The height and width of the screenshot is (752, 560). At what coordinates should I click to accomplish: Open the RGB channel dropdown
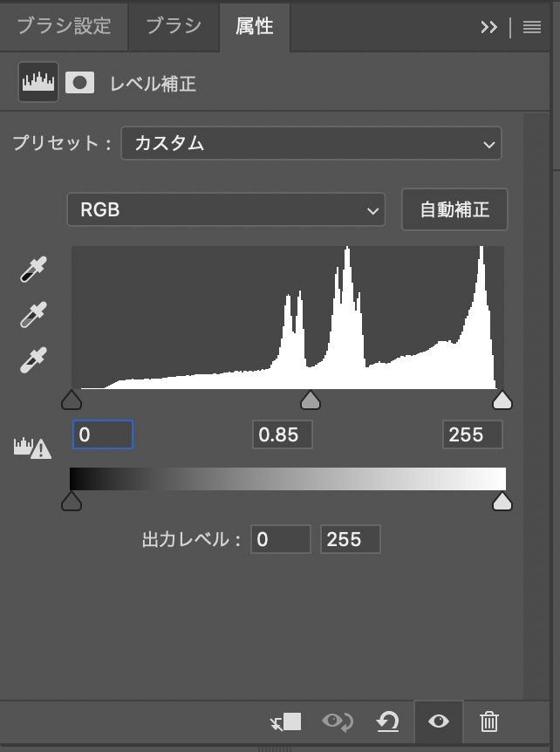[226, 210]
